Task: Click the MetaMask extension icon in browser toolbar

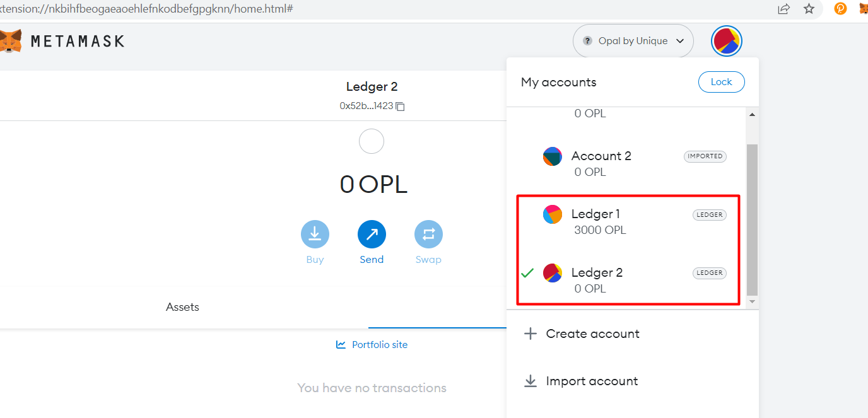Action: (864, 9)
